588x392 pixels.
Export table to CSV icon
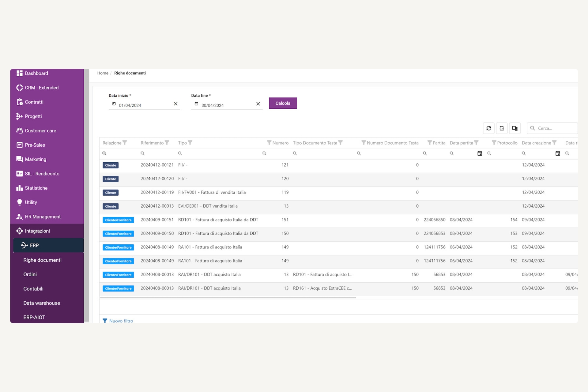coord(502,128)
